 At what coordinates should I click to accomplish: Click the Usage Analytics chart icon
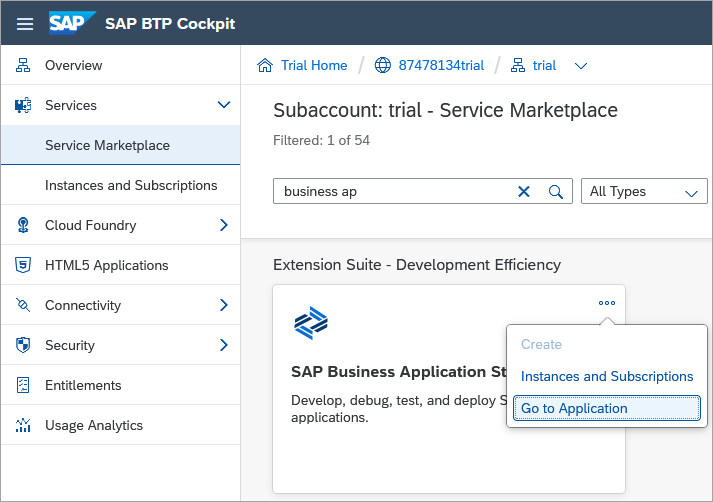[23, 425]
